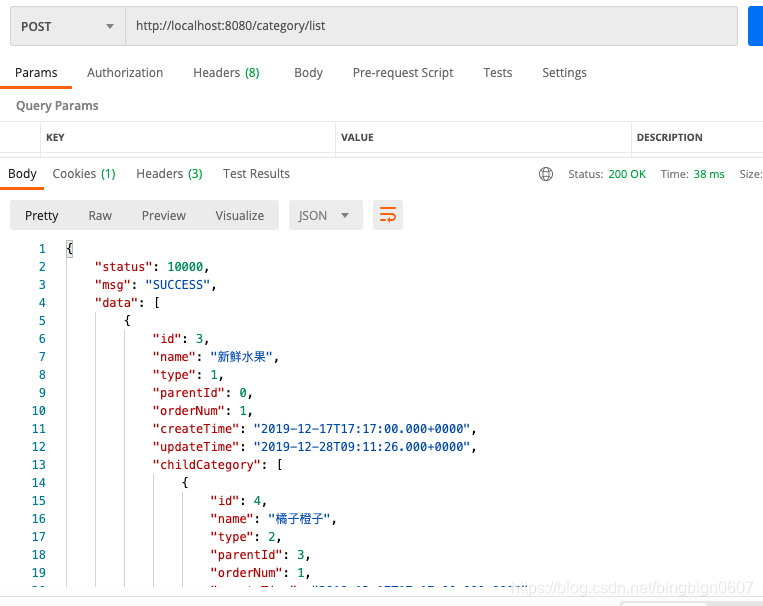The width and height of the screenshot is (763, 606).
Task: Open the POST method dropdown
Action: pos(68,26)
